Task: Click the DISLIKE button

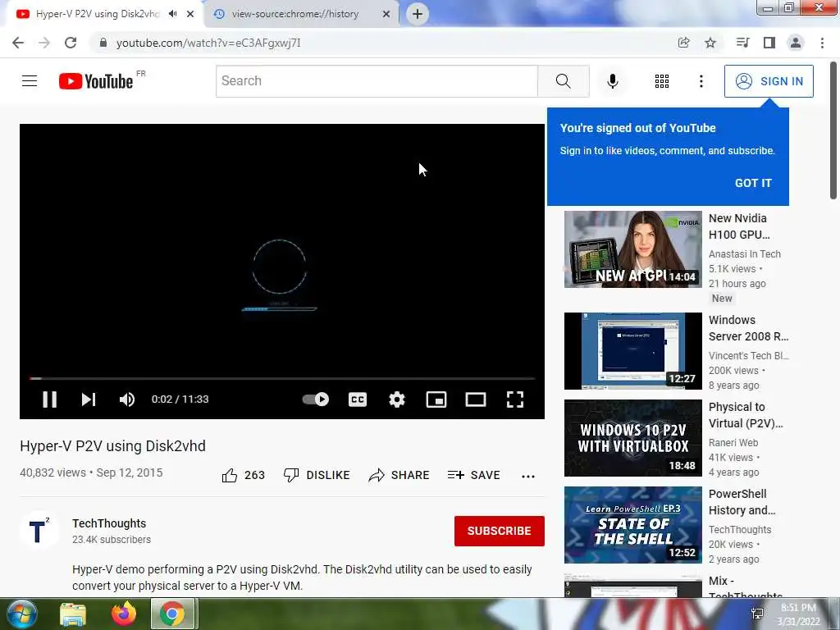Action: click(317, 475)
